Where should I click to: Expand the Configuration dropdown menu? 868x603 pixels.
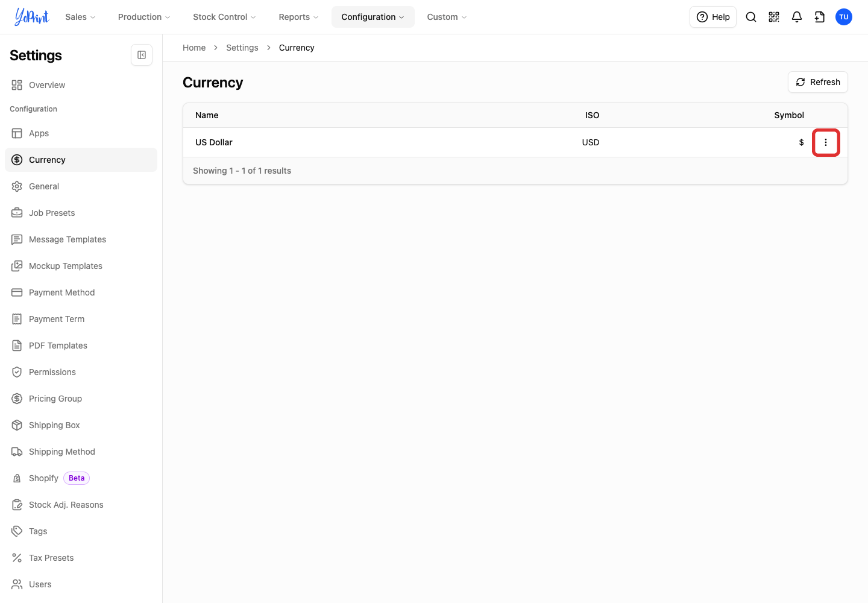pos(373,17)
